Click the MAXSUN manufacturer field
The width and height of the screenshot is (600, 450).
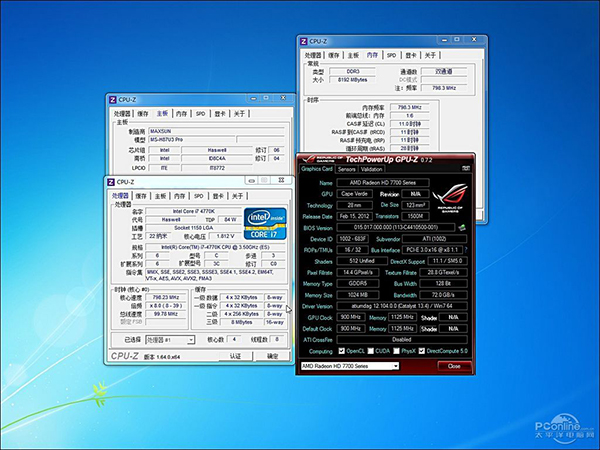[x=217, y=131]
